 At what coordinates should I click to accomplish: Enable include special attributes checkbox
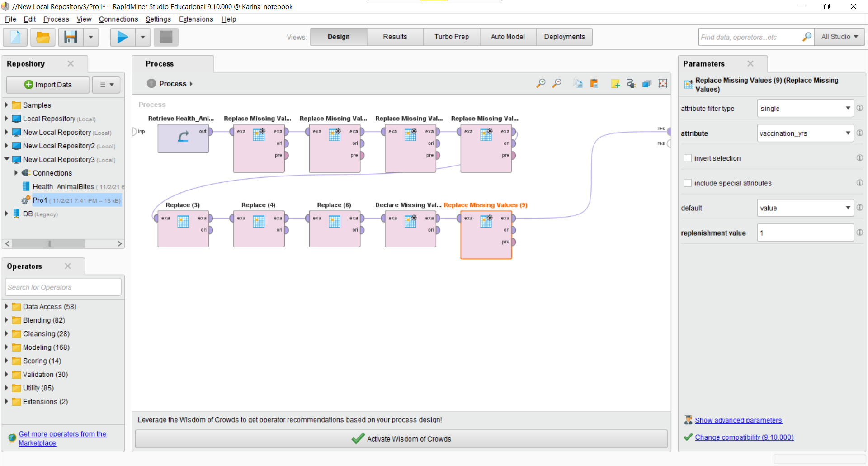(x=688, y=183)
